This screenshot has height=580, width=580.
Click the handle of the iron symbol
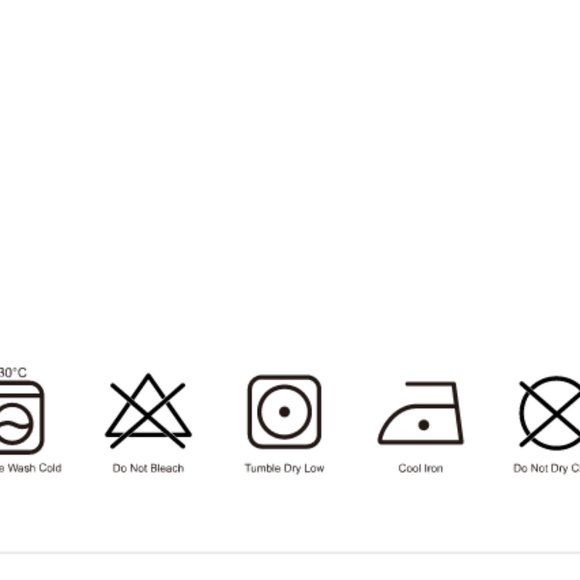(x=431, y=384)
